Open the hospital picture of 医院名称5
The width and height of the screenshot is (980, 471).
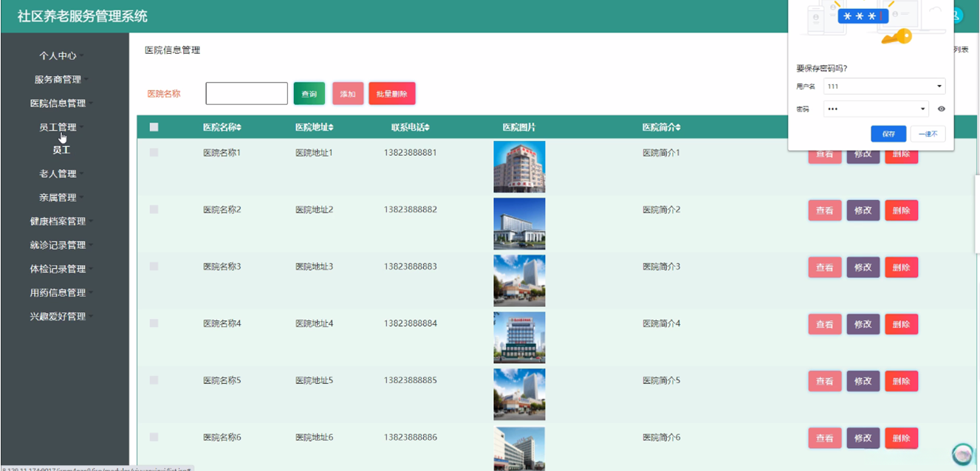[x=519, y=394]
